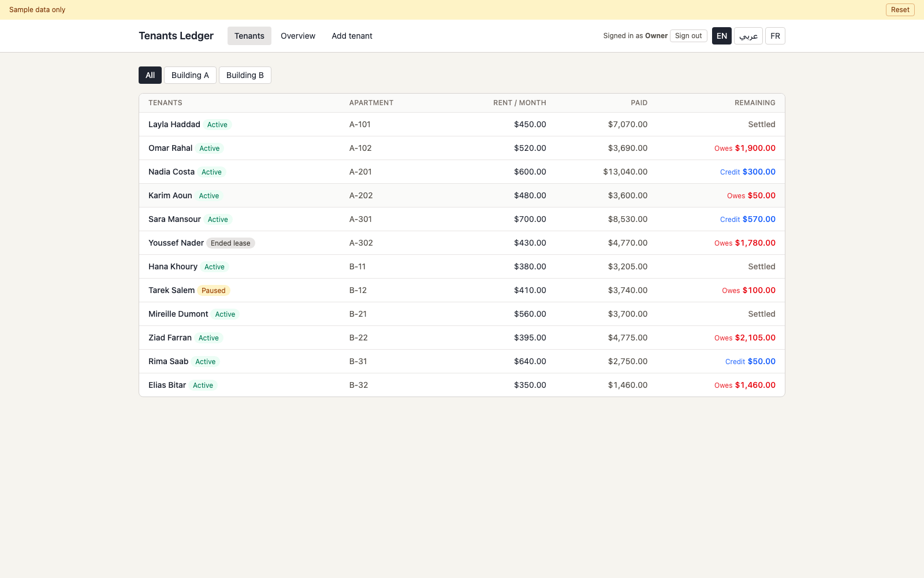Screen dimensions: 924x578
Task: Select tenant Ziad Farran
Action: coord(170,338)
